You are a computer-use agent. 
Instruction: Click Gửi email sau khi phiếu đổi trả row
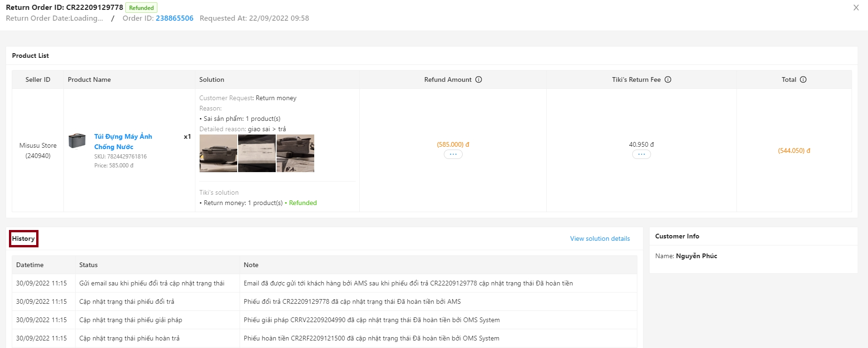(324, 283)
